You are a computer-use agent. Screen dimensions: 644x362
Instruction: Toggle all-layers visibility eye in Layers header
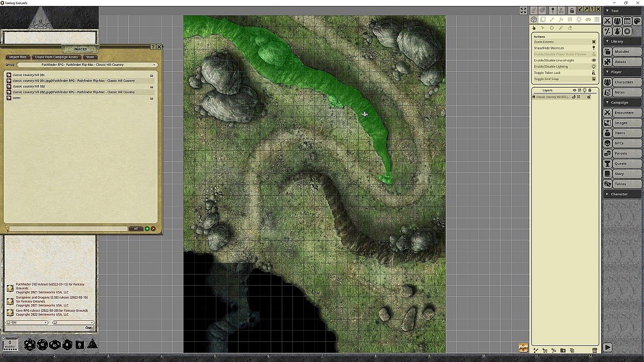pyautogui.click(x=575, y=90)
